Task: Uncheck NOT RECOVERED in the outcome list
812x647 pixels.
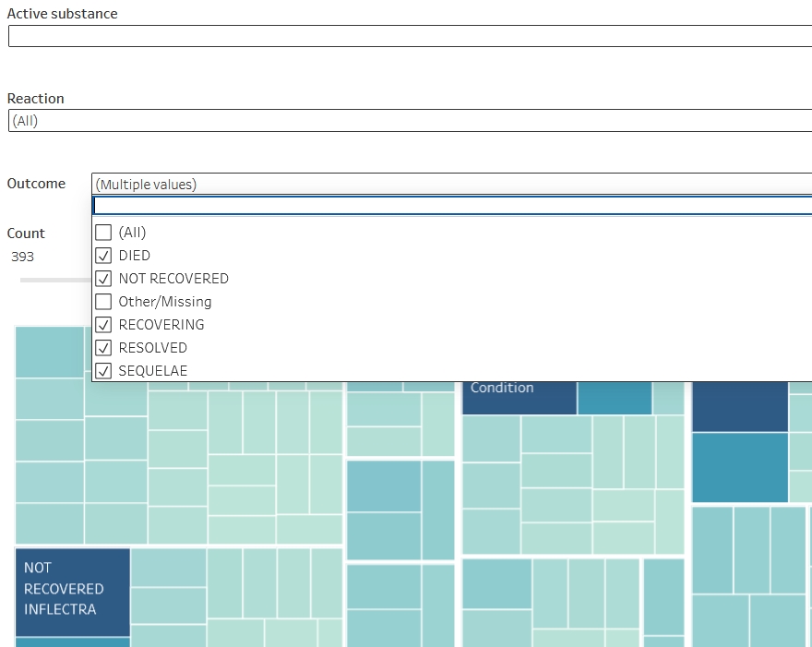Action: 103,279
